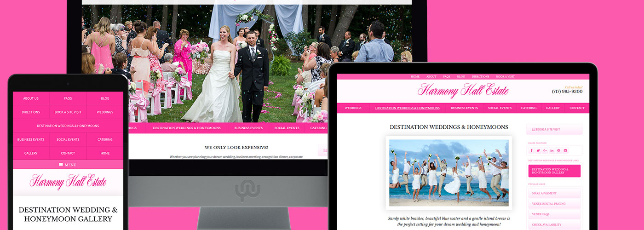
Task: Collapse the phone menu via MENU label
Action: pos(71,165)
